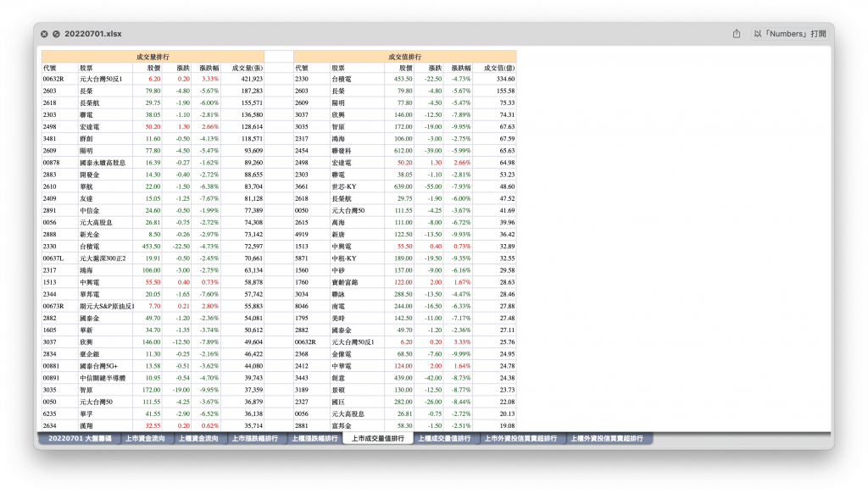Select the volume cell 136,580

point(242,115)
